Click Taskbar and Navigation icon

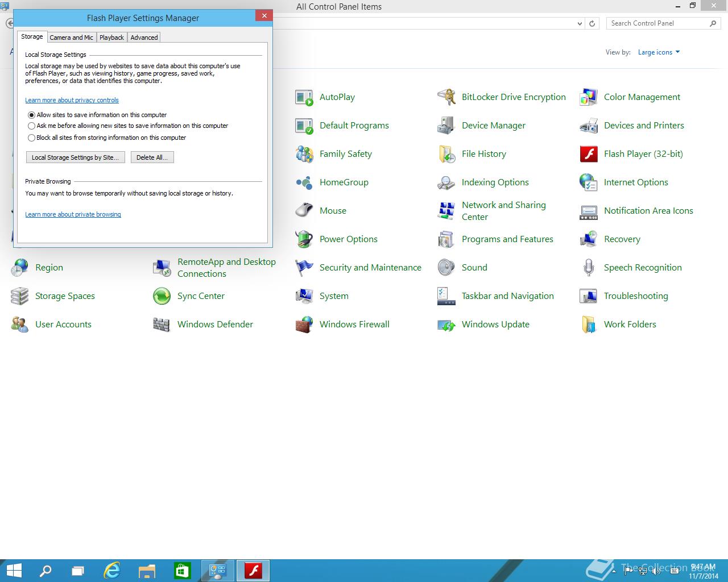(446, 296)
